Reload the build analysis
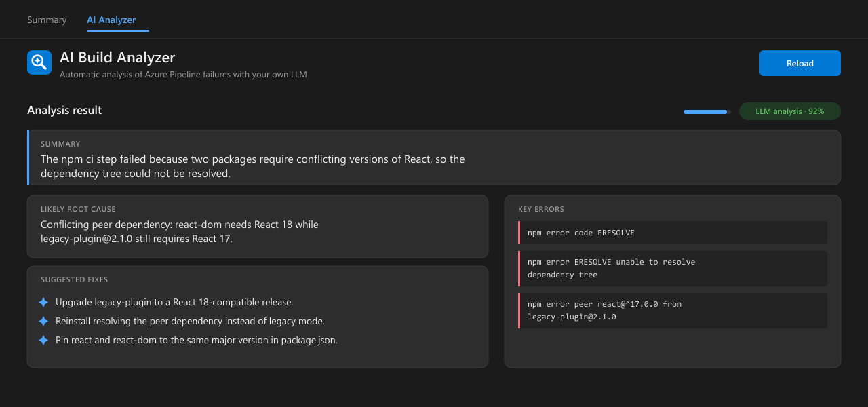This screenshot has width=868, height=407. [x=800, y=63]
